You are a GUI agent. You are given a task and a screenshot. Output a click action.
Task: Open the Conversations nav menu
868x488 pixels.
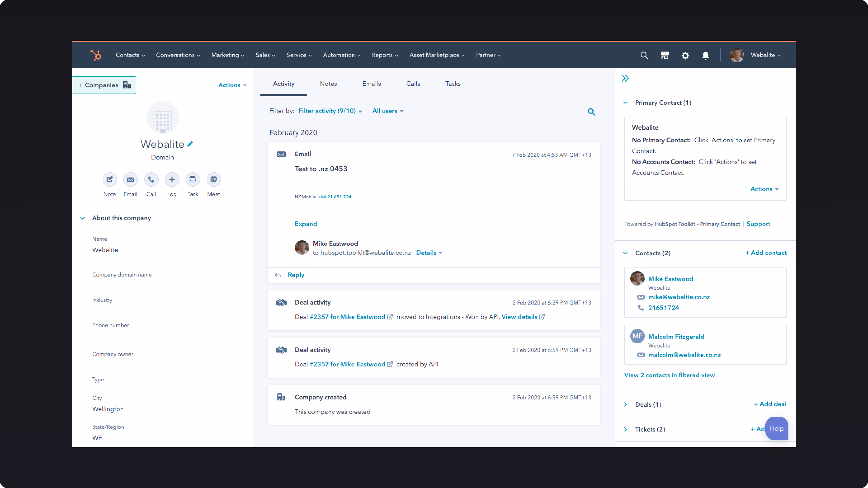click(178, 55)
